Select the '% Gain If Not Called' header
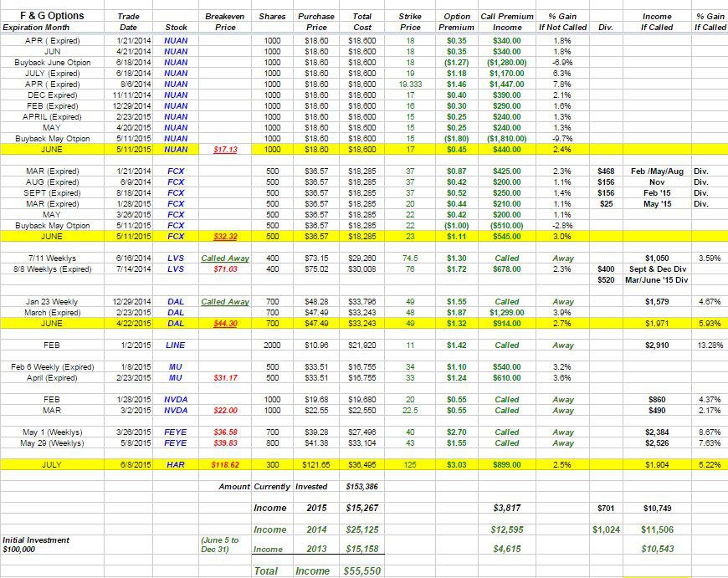This screenshot has width=728, height=578. click(x=562, y=22)
